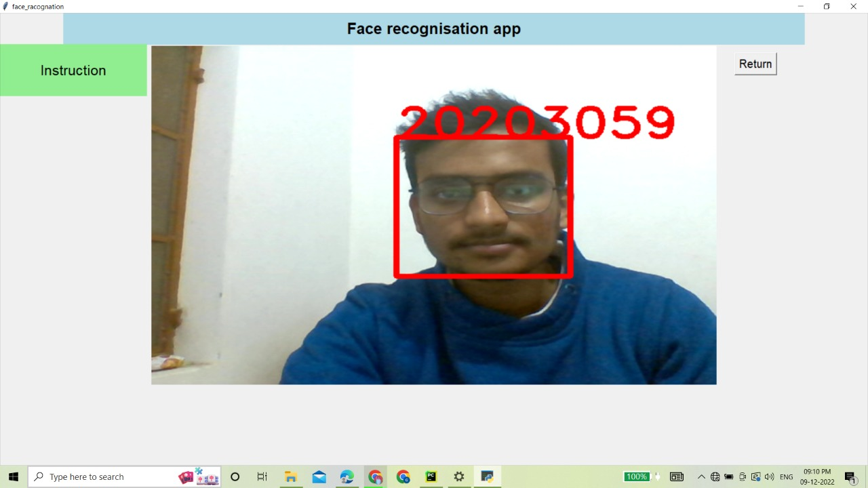Open the clock and calendar flyout

coord(817,476)
